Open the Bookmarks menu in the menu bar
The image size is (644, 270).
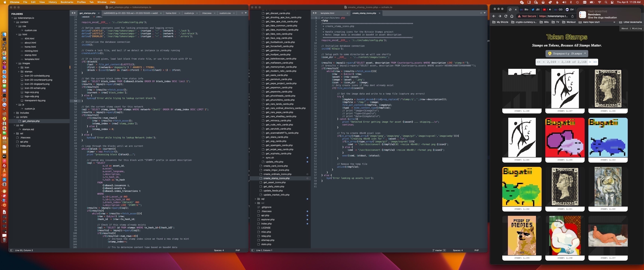(67, 2)
